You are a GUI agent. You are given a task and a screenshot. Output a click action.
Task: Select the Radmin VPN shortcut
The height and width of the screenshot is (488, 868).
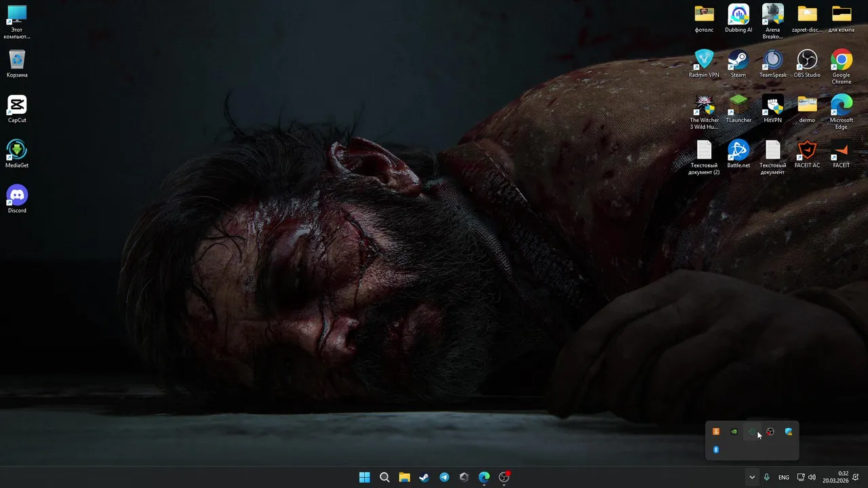704,64
